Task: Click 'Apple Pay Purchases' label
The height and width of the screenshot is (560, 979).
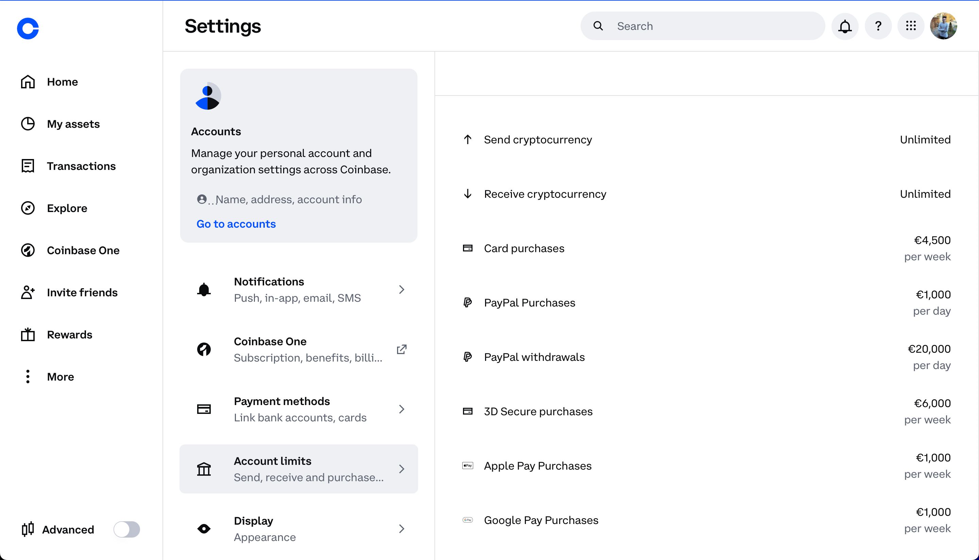Action: pyautogui.click(x=537, y=466)
